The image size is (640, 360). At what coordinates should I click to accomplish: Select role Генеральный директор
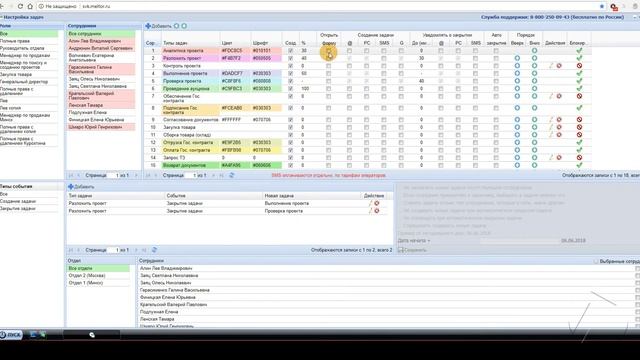(24, 82)
